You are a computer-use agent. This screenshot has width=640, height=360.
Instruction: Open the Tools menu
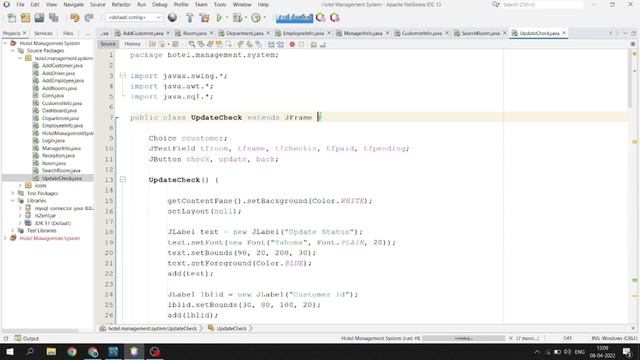pos(220,4)
